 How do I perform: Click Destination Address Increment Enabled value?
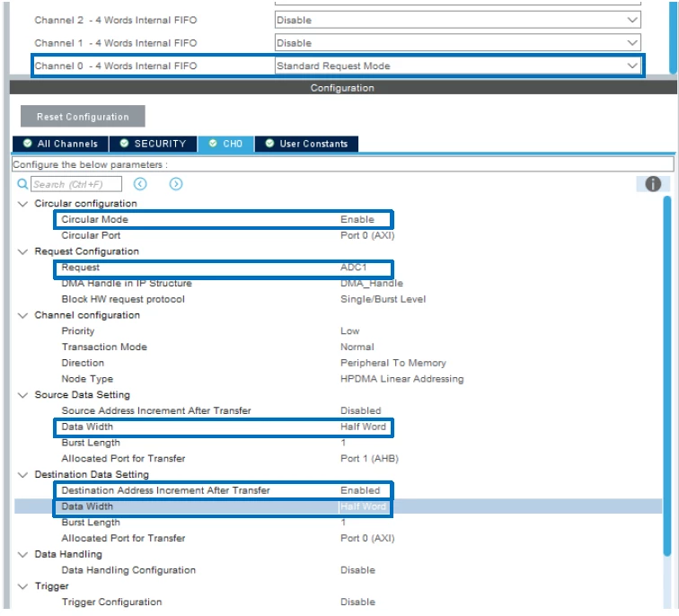(360, 491)
